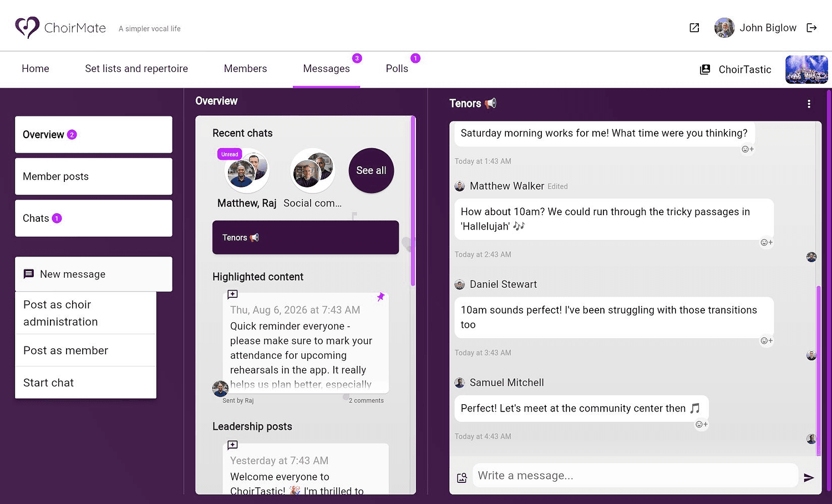Click the See all chats button
The width and height of the screenshot is (832, 504).
click(371, 171)
